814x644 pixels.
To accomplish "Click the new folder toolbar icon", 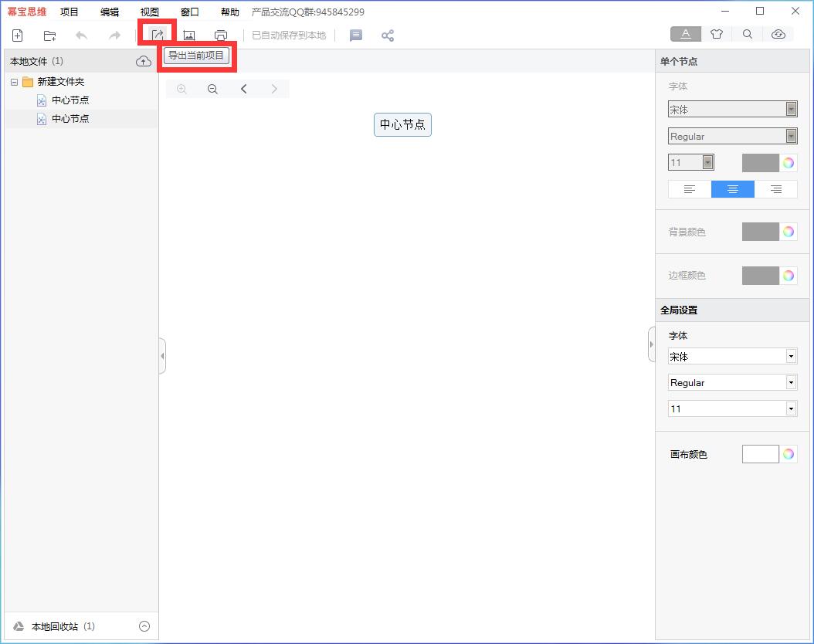I will click(x=50, y=36).
